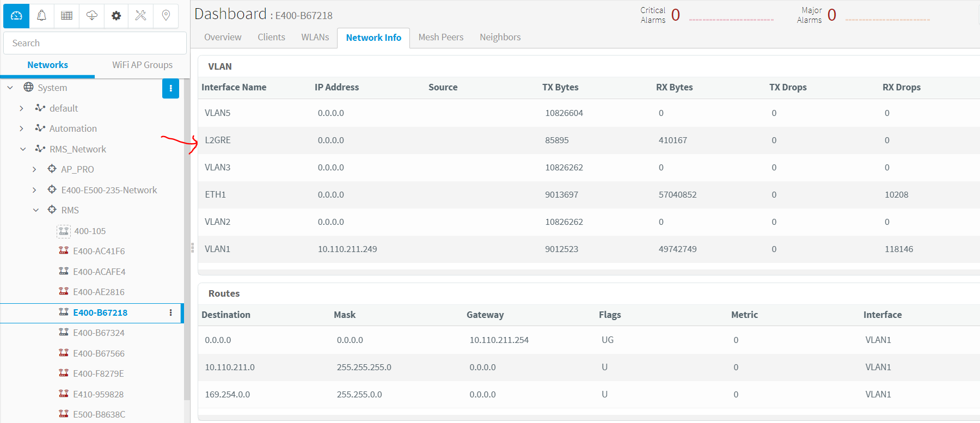The width and height of the screenshot is (980, 423).
Task: Collapse the RMS_Network node
Action: [x=23, y=149]
